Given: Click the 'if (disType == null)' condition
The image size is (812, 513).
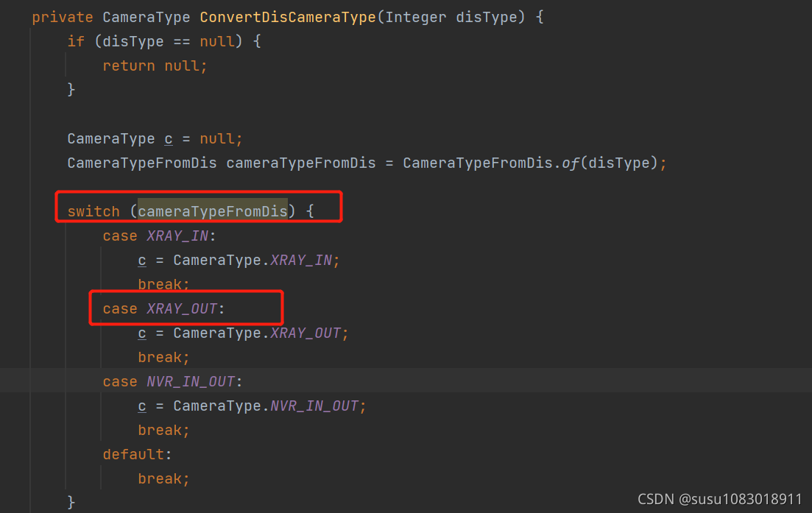Looking at the screenshot, I should tap(155, 41).
